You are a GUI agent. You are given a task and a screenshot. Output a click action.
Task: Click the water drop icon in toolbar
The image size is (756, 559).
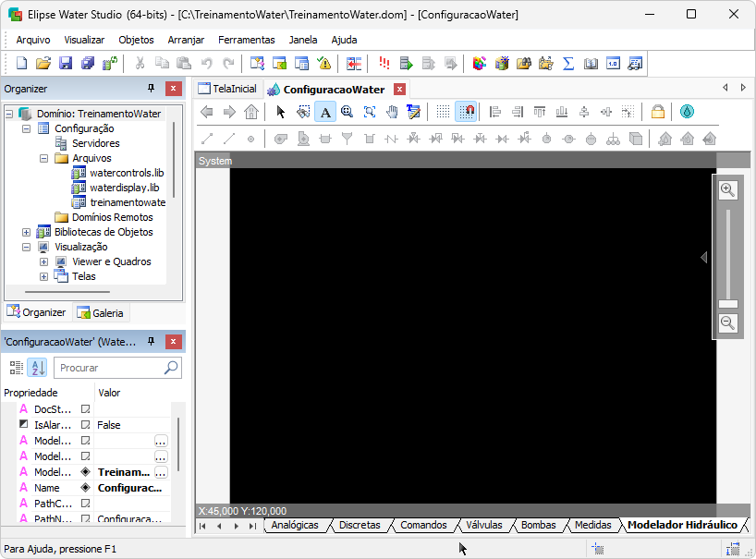(687, 112)
